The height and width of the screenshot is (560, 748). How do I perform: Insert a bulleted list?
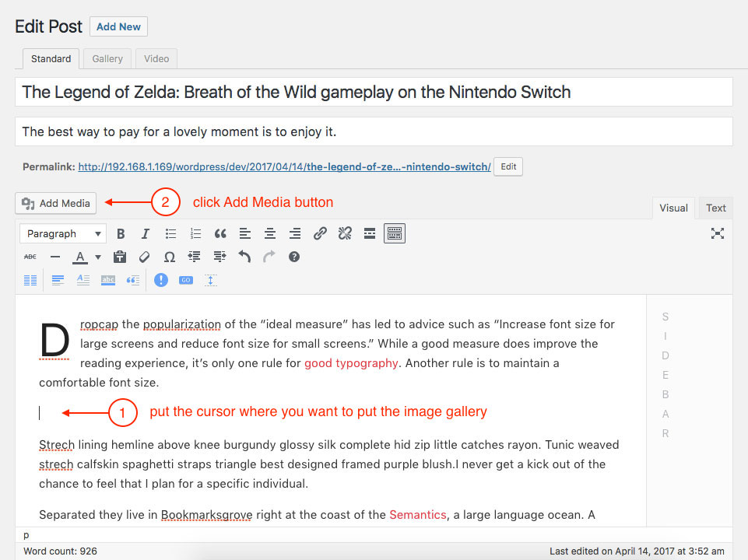coord(170,233)
